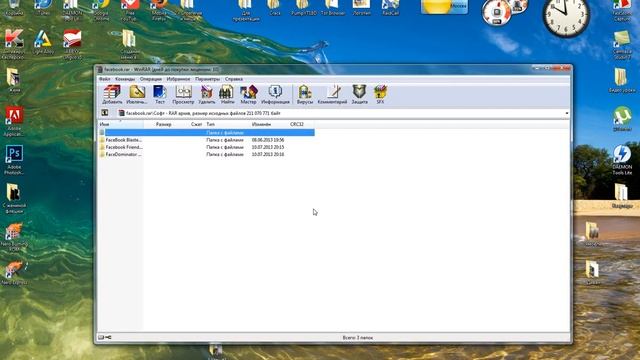The height and width of the screenshot is (360, 640).
Task: Select the Nero Burning ROM desktop icon
Action: click(14, 237)
